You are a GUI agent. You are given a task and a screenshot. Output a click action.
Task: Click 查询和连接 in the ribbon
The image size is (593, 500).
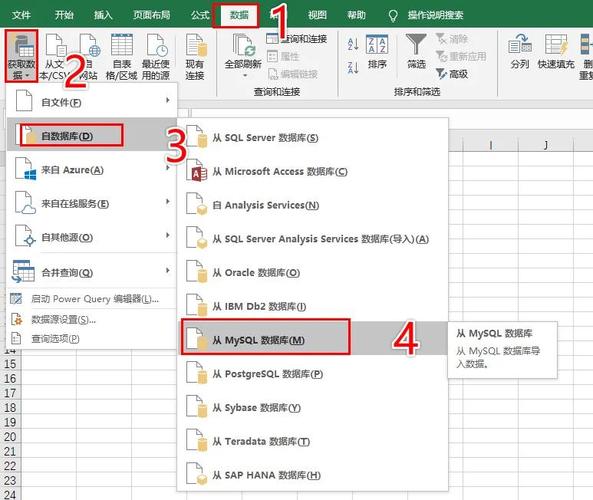point(297,39)
